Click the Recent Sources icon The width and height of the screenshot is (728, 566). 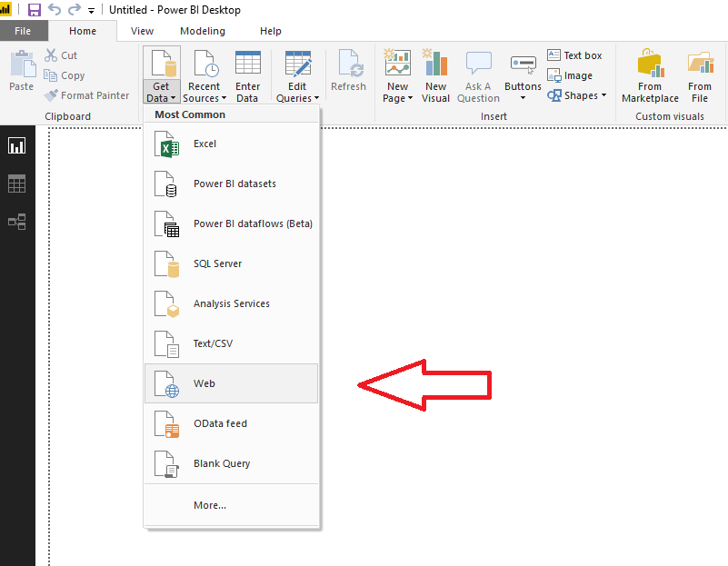click(x=204, y=64)
